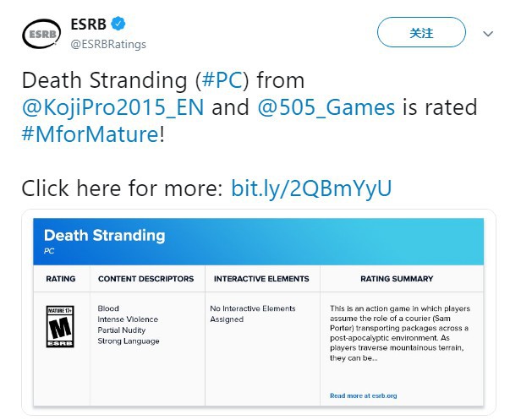
Task: Click the Mature 17+ rating icon
Action: click(60, 326)
